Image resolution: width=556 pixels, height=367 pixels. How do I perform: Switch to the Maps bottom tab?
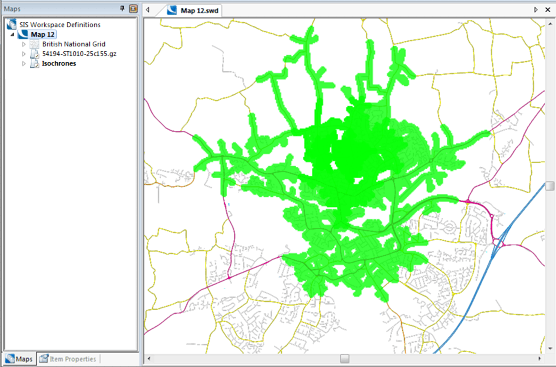pyautogui.click(x=19, y=359)
